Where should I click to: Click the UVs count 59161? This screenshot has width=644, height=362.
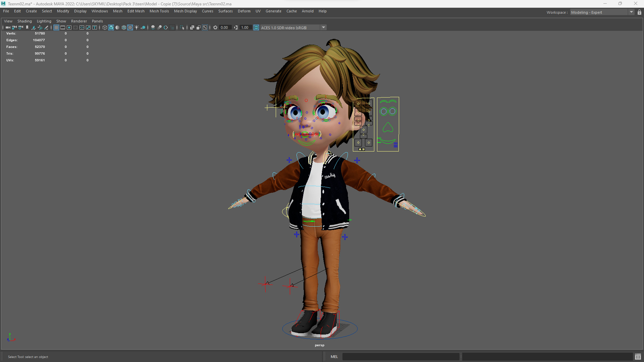(40, 60)
